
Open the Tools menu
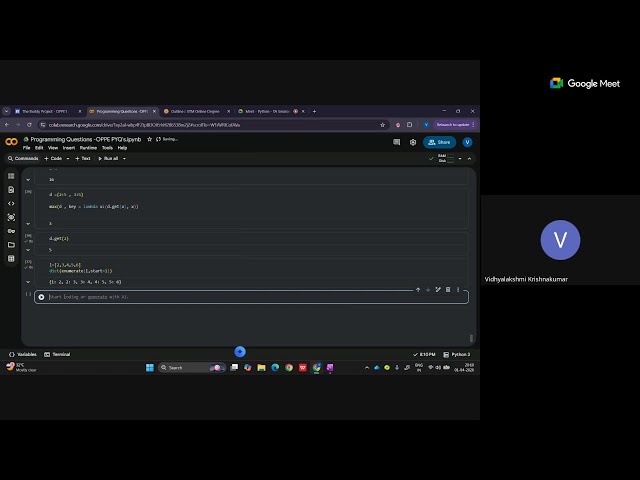click(x=107, y=148)
